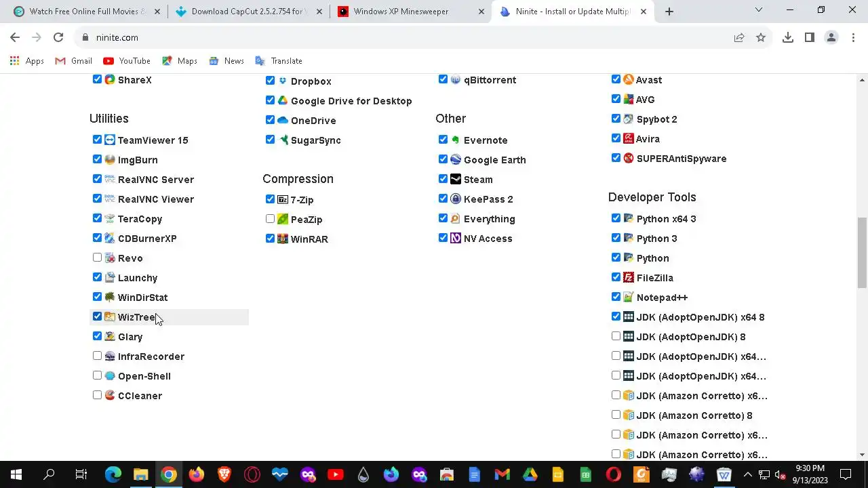This screenshot has height=488, width=868.
Task: Open Chrome's three-dot menu
Action: [x=853, y=37]
